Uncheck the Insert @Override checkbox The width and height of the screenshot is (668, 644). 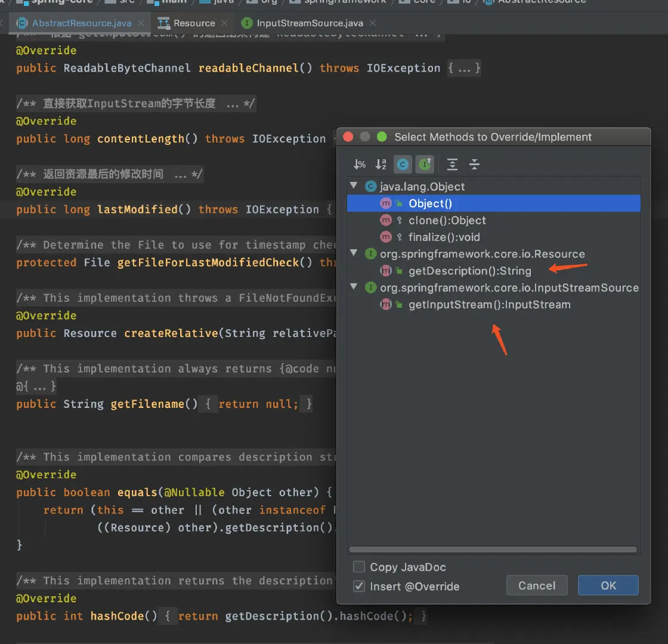click(359, 587)
